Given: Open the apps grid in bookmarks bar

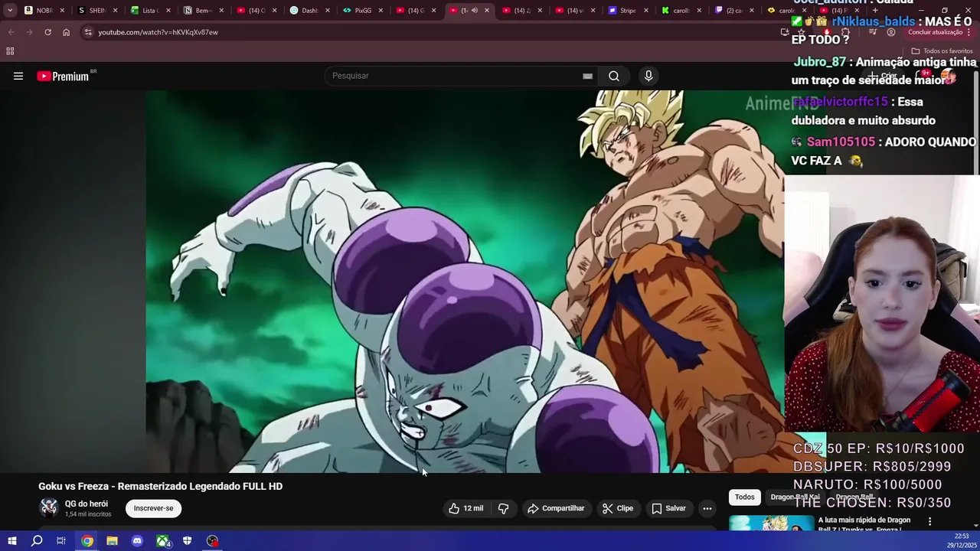Looking at the screenshot, I should (10, 51).
